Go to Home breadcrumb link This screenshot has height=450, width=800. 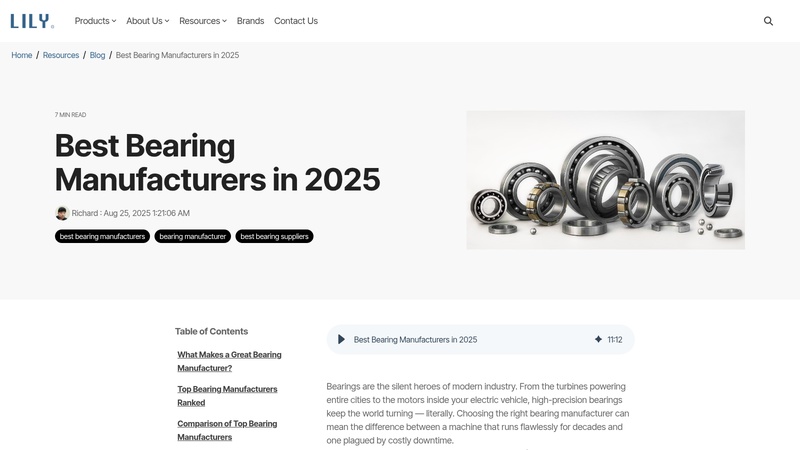tap(22, 55)
